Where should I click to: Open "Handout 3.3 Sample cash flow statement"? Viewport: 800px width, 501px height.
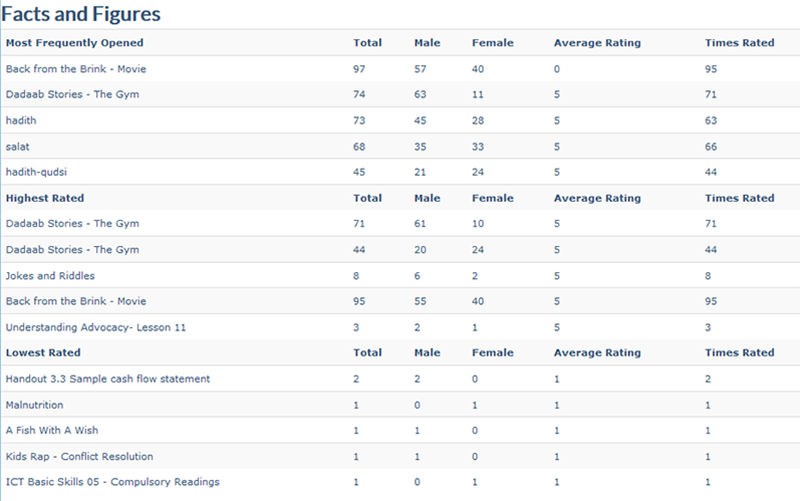(107, 379)
